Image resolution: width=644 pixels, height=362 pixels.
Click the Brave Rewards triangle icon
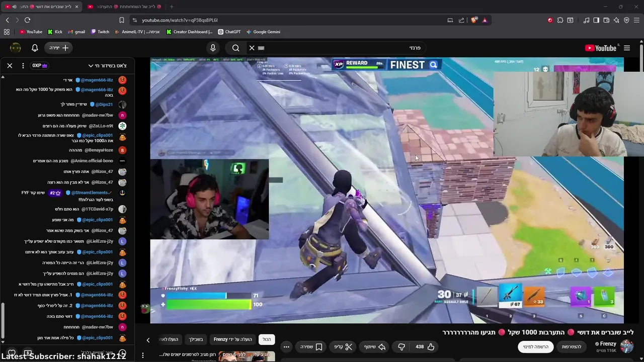485,20
